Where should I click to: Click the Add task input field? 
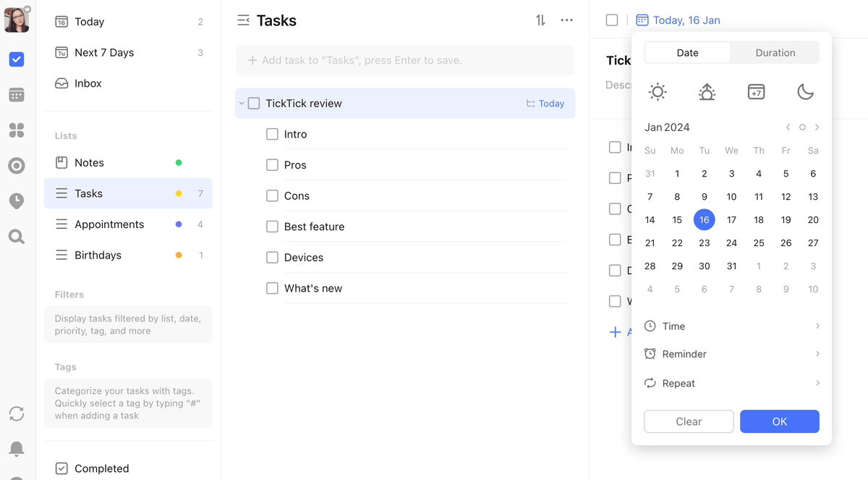[405, 60]
